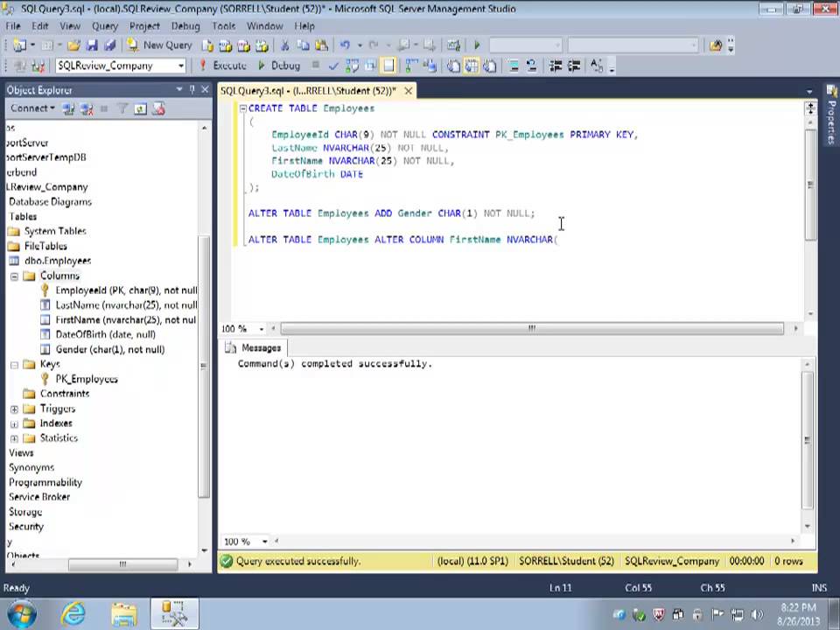
Task: Open Windows Explorer folder on taskbar
Action: (x=123, y=614)
